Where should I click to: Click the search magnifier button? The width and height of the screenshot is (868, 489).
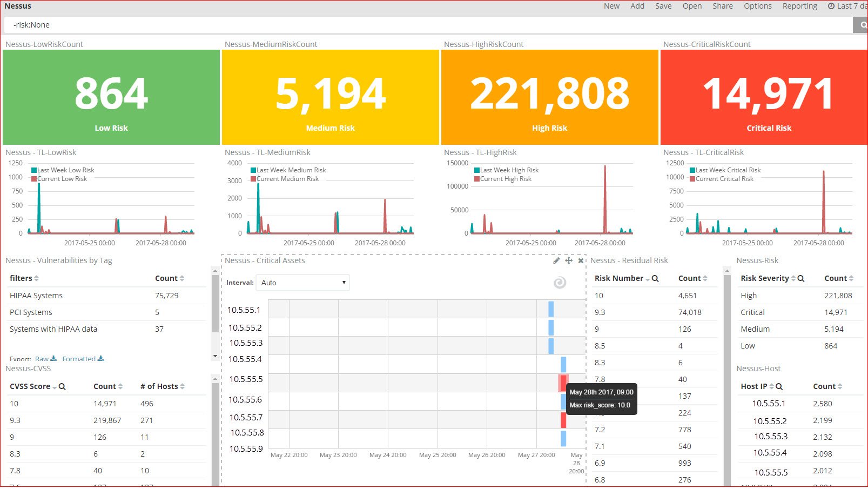(861, 25)
